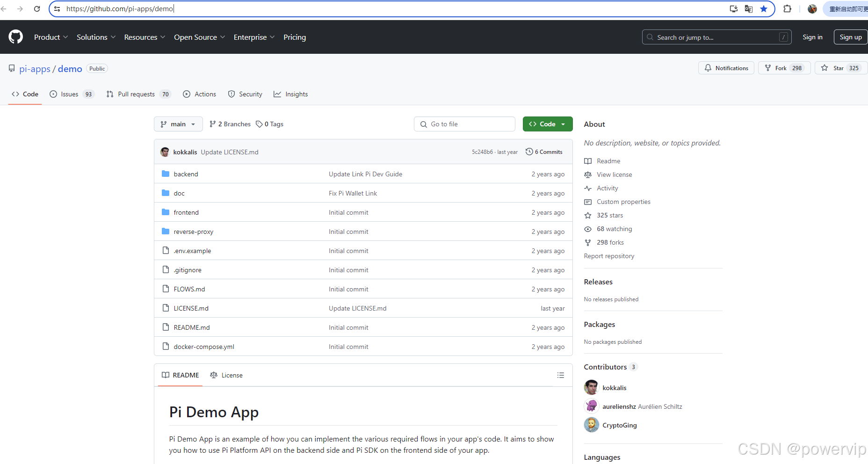
Task: Click the reverse-proxy folder icon
Action: 166,231
